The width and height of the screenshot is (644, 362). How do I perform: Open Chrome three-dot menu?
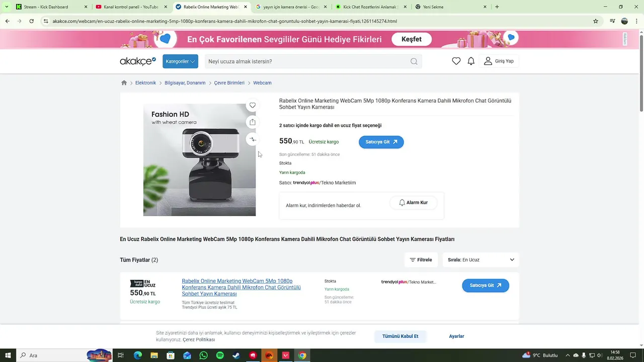tap(636, 21)
